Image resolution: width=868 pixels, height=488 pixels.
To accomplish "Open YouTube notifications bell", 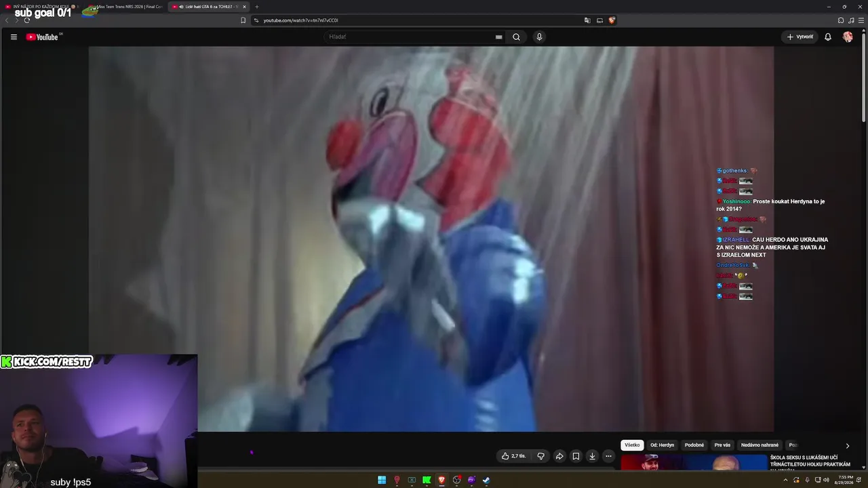I will click(828, 37).
